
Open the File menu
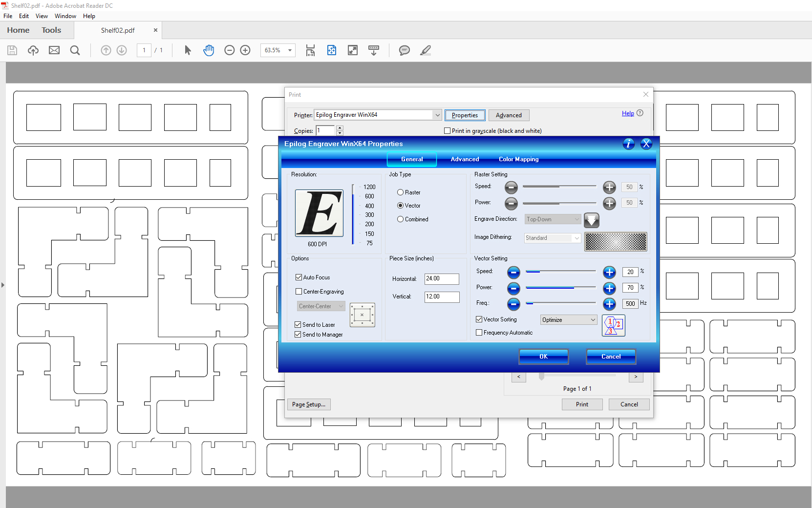tap(8, 16)
